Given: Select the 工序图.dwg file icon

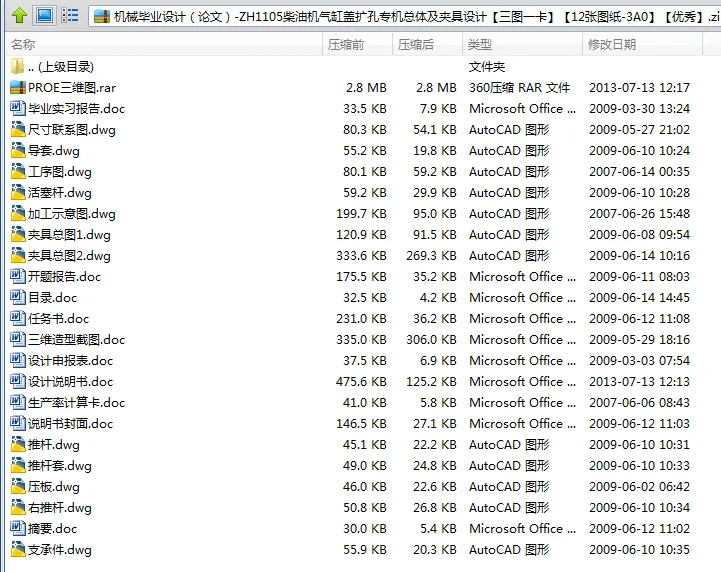Looking at the screenshot, I should (x=18, y=172).
